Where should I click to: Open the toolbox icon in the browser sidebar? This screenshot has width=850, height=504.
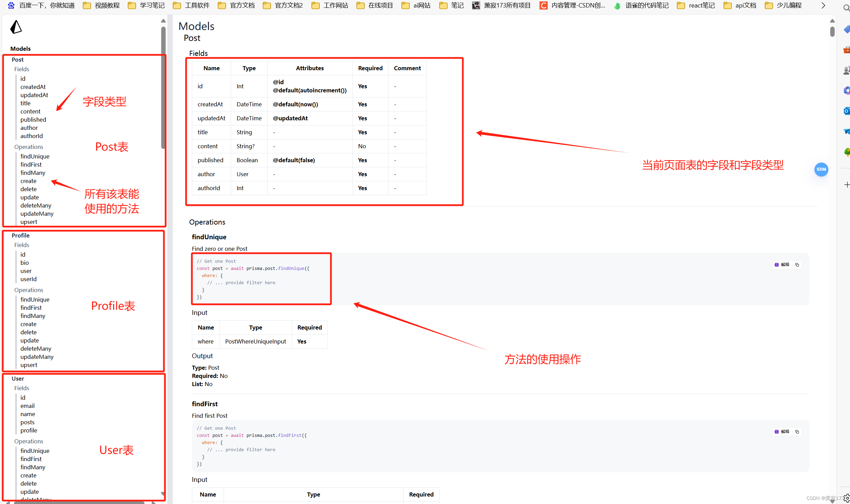click(847, 50)
